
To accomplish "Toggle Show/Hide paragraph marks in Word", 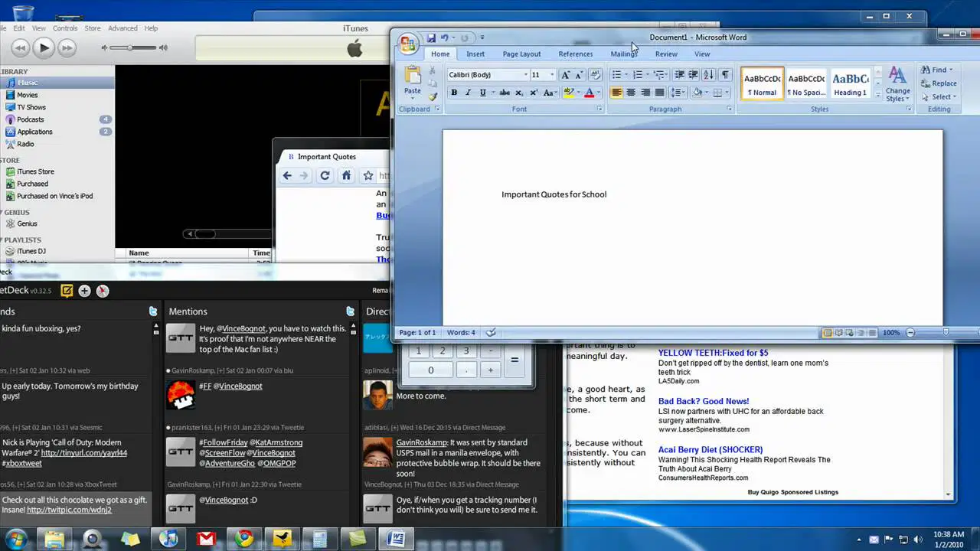I will pyautogui.click(x=725, y=74).
